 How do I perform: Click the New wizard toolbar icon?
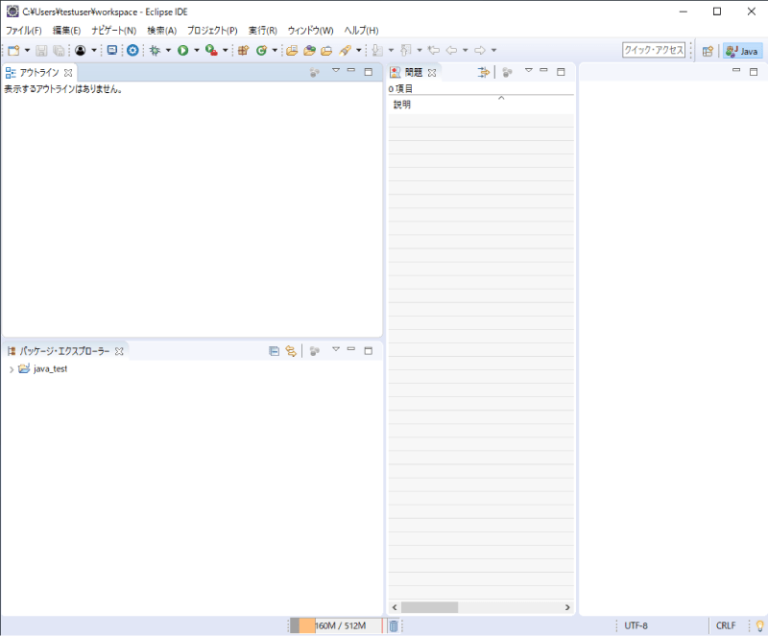pyautogui.click(x=13, y=50)
